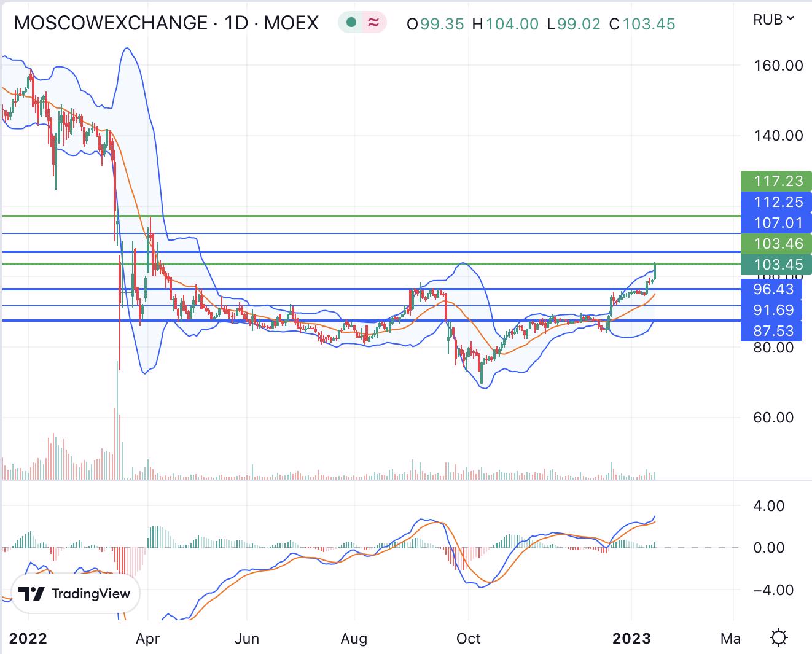Click the green market status dot
This screenshot has width=812, height=654.
351,23
